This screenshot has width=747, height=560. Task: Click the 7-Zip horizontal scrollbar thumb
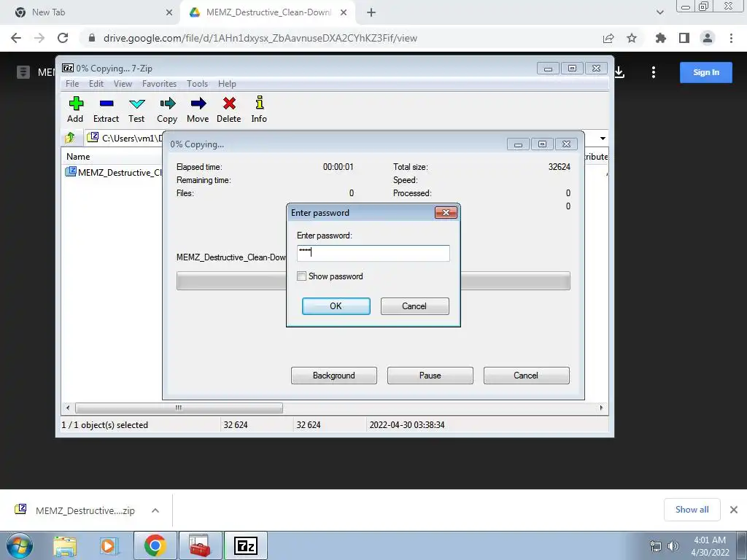point(179,408)
